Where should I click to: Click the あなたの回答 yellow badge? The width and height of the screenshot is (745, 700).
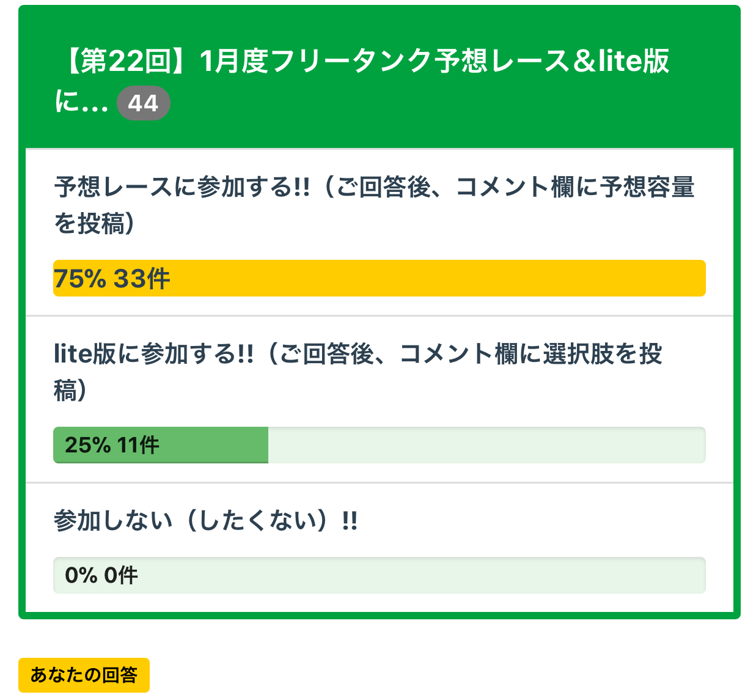(x=84, y=675)
